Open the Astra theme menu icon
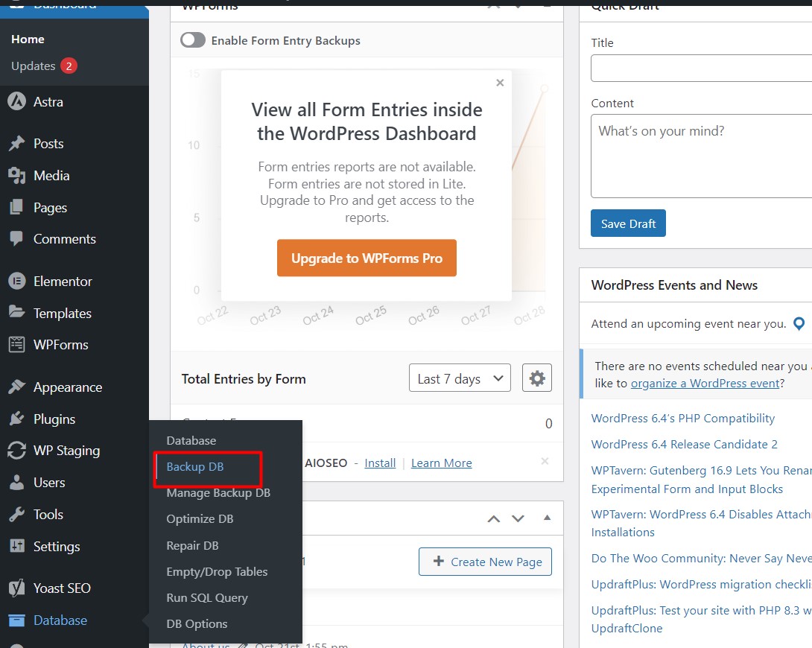812x648 pixels. 16,101
